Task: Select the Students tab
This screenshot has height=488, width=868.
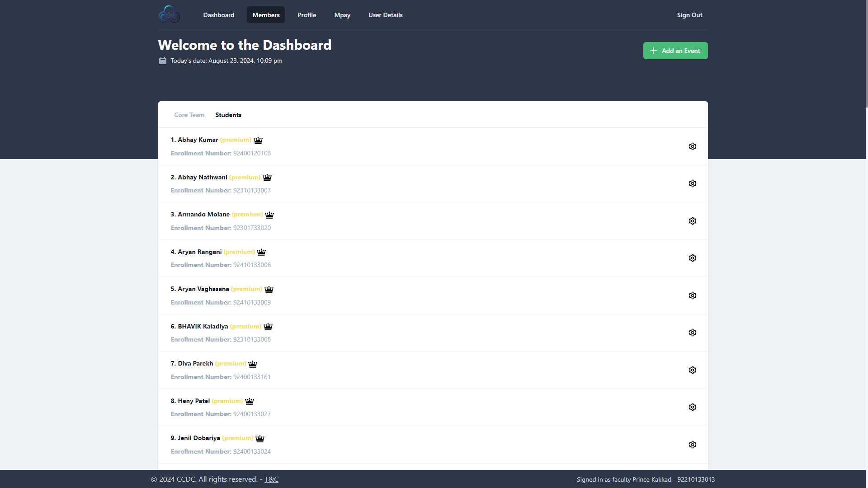Action: click(x=228, y=115)
